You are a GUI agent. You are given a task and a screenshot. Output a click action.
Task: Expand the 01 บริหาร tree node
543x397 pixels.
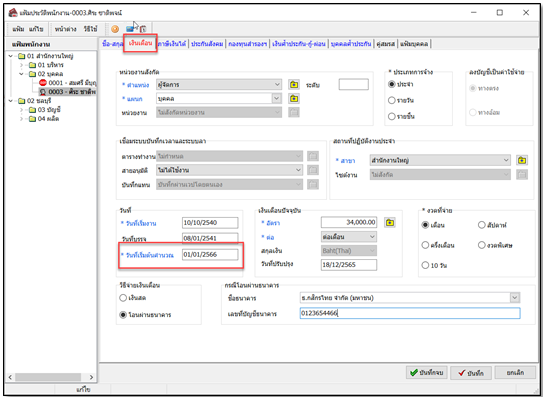click(21, 65)
